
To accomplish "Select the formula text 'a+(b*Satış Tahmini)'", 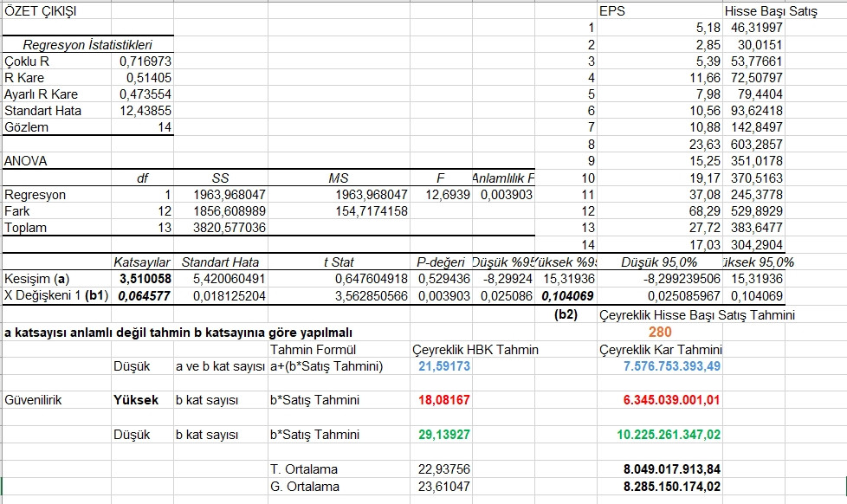I will pos(327,366).
